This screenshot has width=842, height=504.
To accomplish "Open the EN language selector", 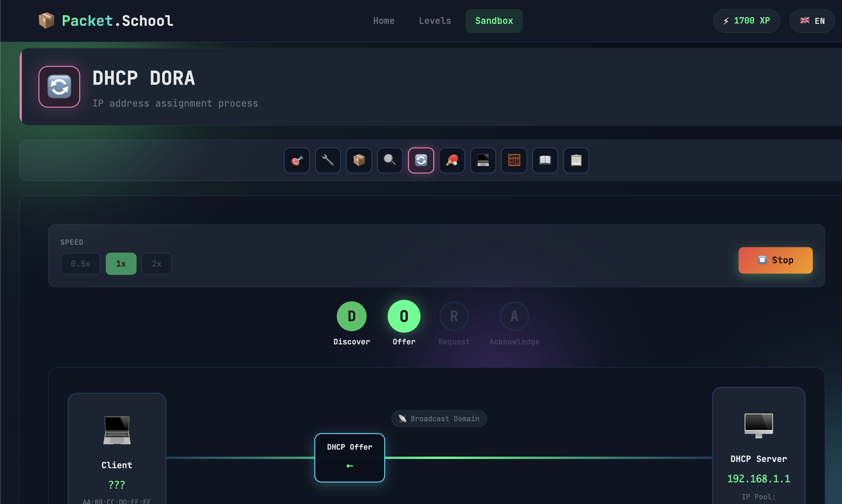I will pos(812,21).
